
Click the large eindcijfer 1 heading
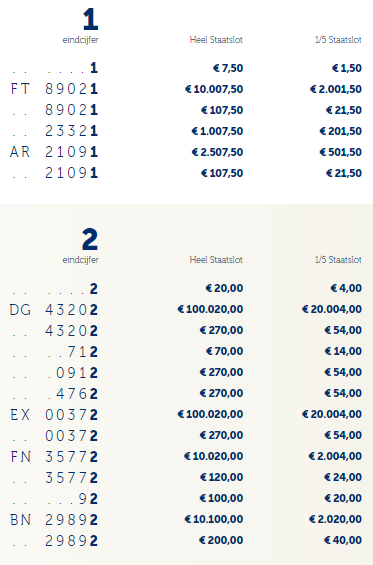click(90, 19)
